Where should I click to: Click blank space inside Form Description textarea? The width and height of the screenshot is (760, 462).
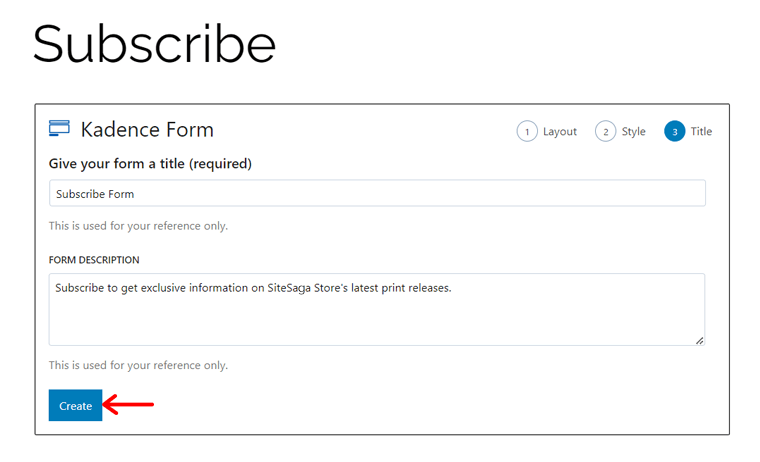click(377, 320)
